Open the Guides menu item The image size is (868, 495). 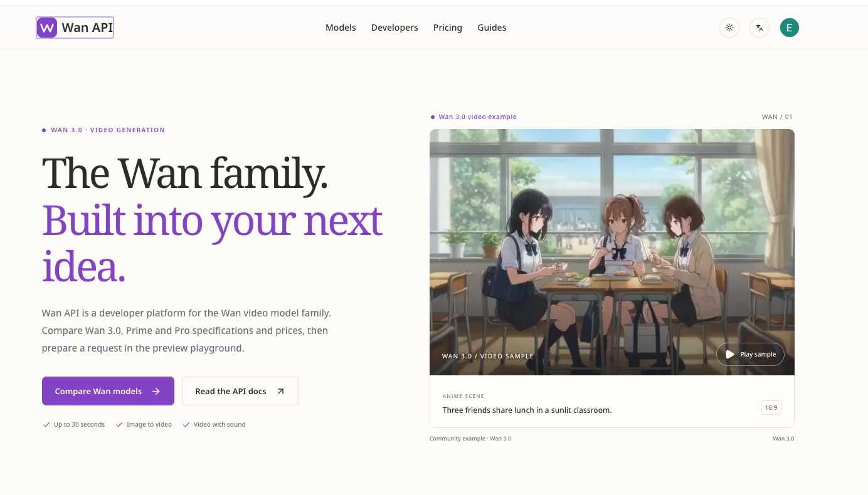[x=492, y=28]
